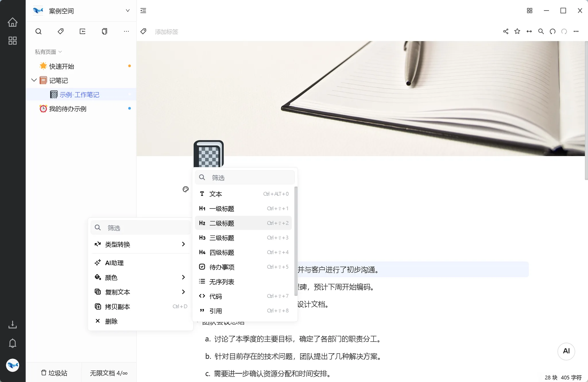
Task: Click the download icon in left rail
Action: point(12,325)
